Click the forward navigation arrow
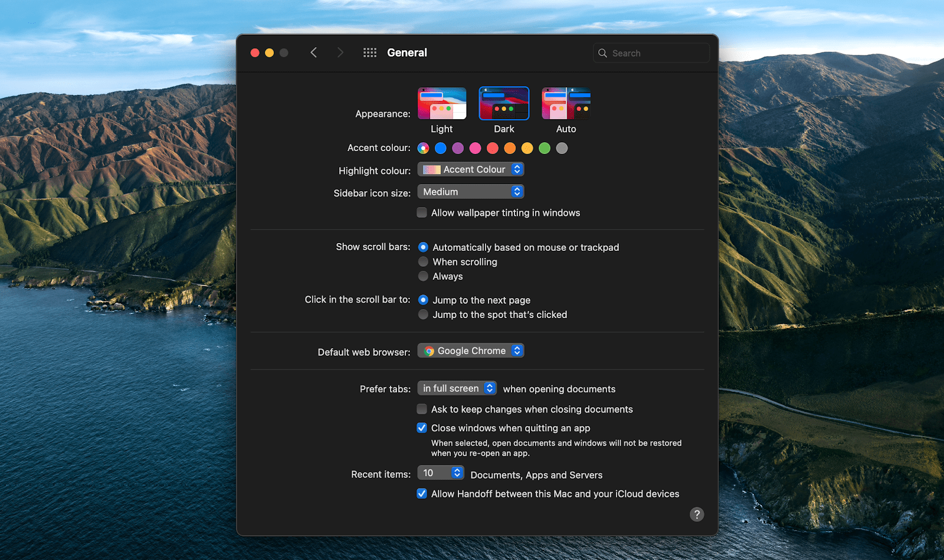Image resolution: width=944 pixels, height=560 pixels. [x=340, y=53]
